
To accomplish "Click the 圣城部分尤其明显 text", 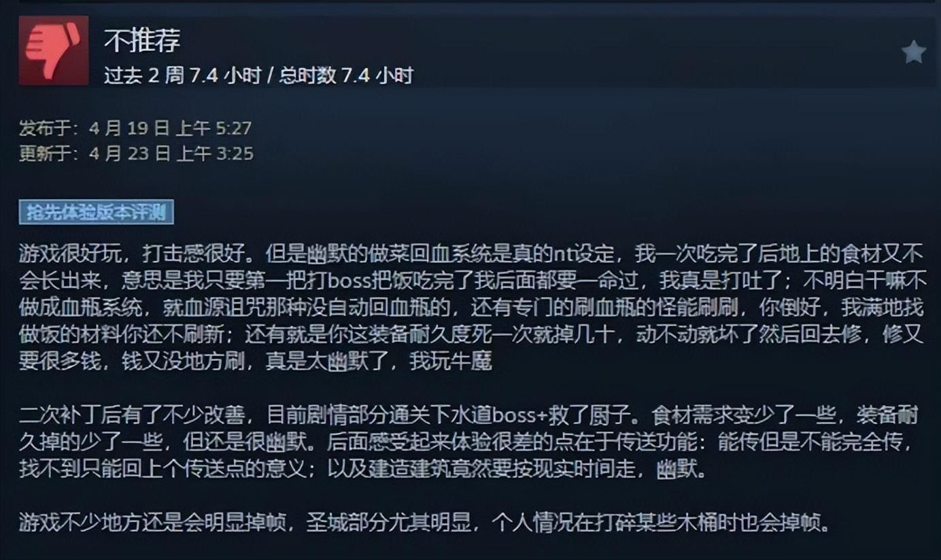I will pyautogui.click(x=375, y=523).
